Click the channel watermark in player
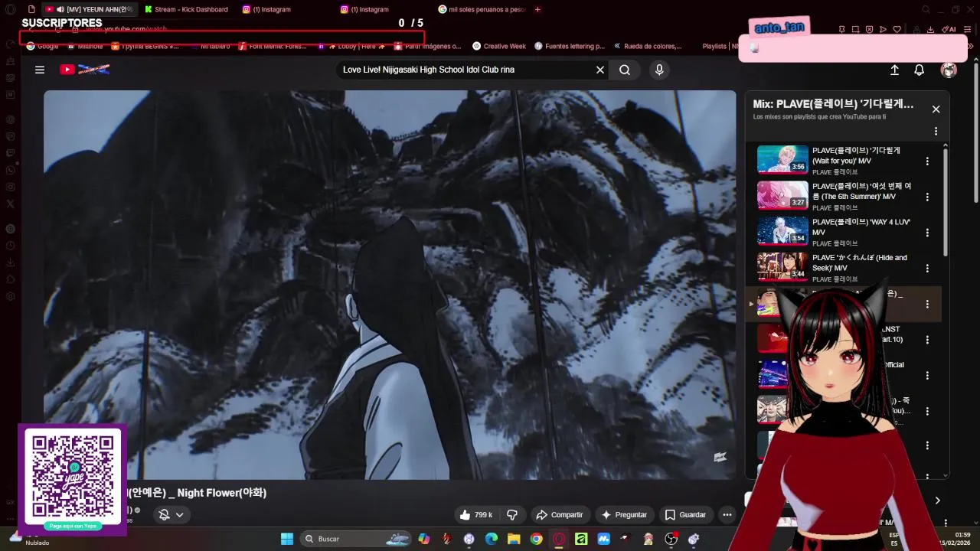Image resolution: width=980 pixels, height=551 pixels. click(x=720, y=457)
